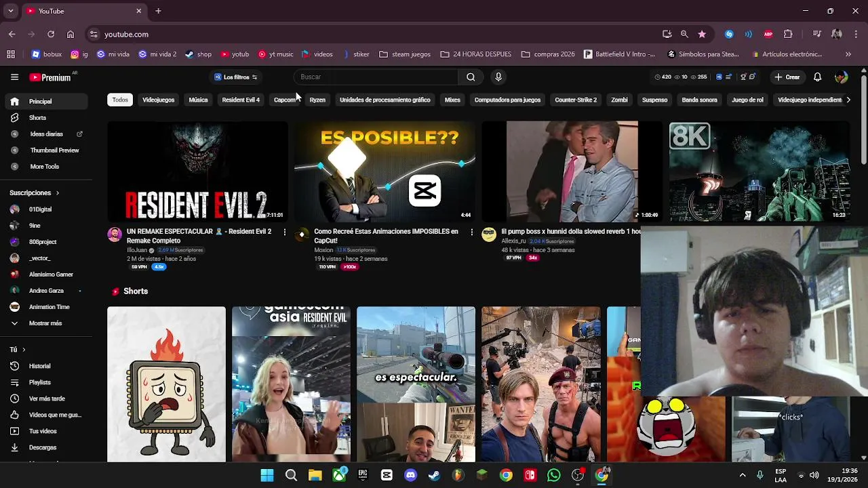Click the search magnifier button
868x488 pixels.
471,77
